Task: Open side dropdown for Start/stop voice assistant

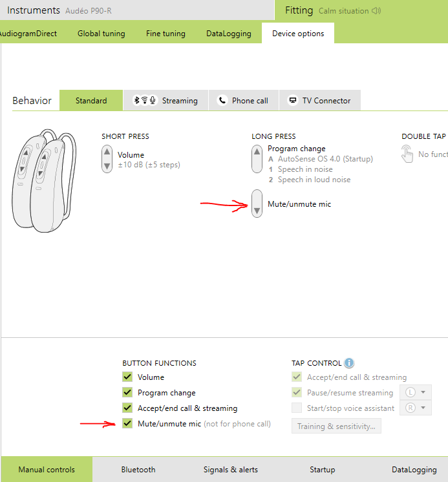Action: (x=416, y=408)
